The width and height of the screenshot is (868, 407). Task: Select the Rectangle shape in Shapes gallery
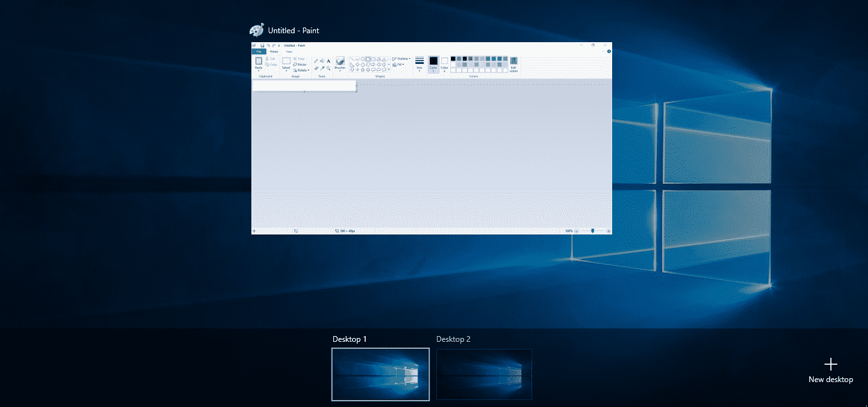tap(369, 59)
